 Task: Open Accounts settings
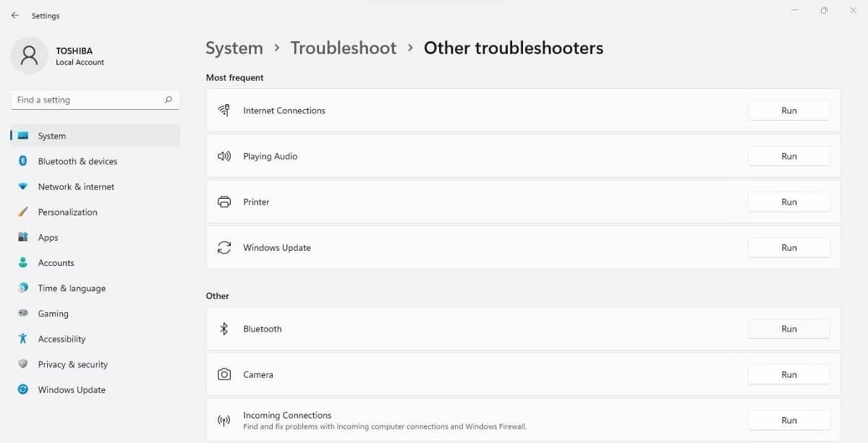click(56, 262)
